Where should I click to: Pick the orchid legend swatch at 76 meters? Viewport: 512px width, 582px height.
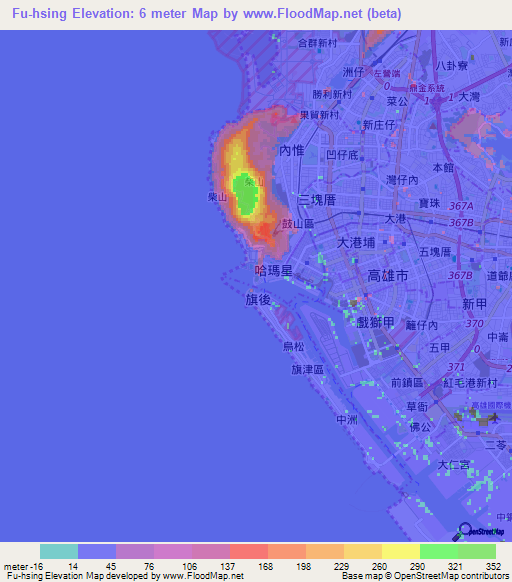pos(173,552)
